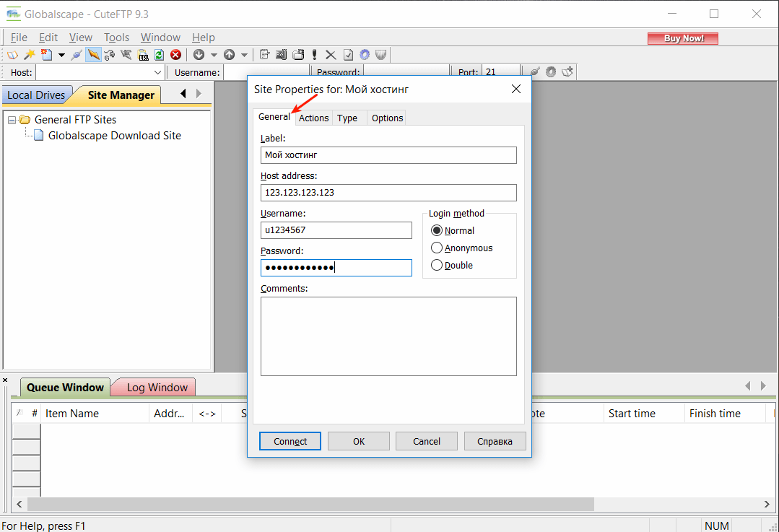Screen dimensions: 779x532
Task: Select Normal login method radio
Action: tap(453, 230)
